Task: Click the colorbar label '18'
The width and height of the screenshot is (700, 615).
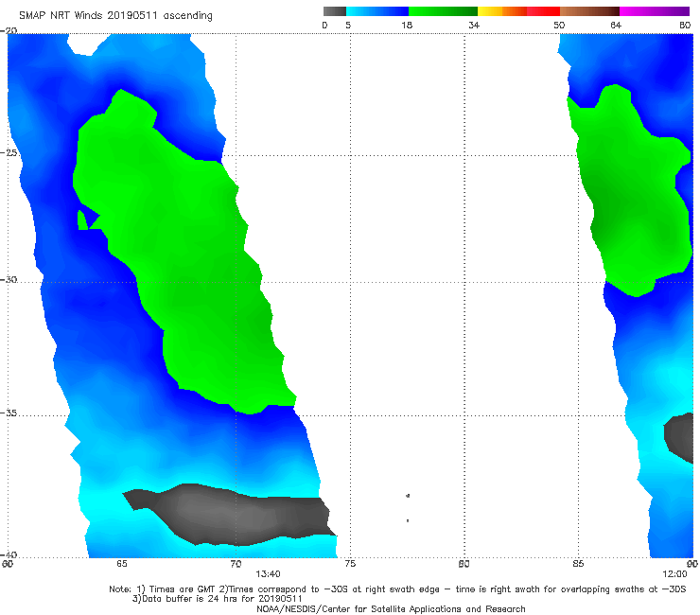Action: point(407,25)
